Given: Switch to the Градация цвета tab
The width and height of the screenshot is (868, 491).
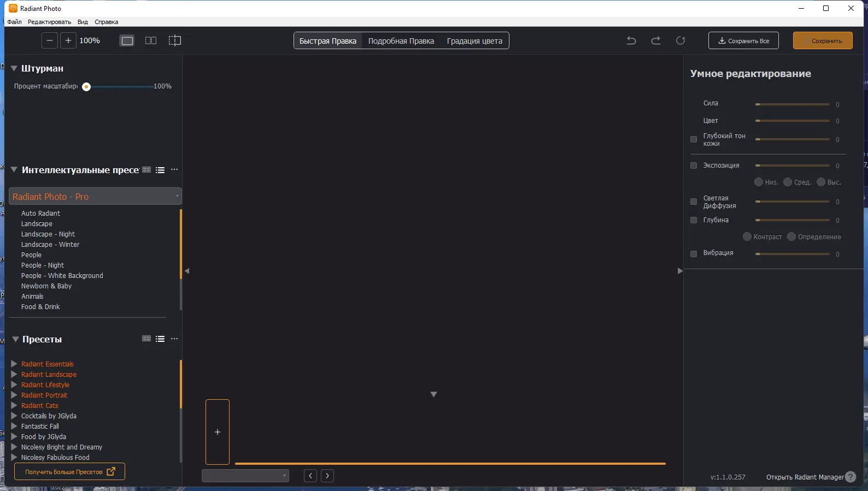Looking at the screenshot, I should pos(474,41).
